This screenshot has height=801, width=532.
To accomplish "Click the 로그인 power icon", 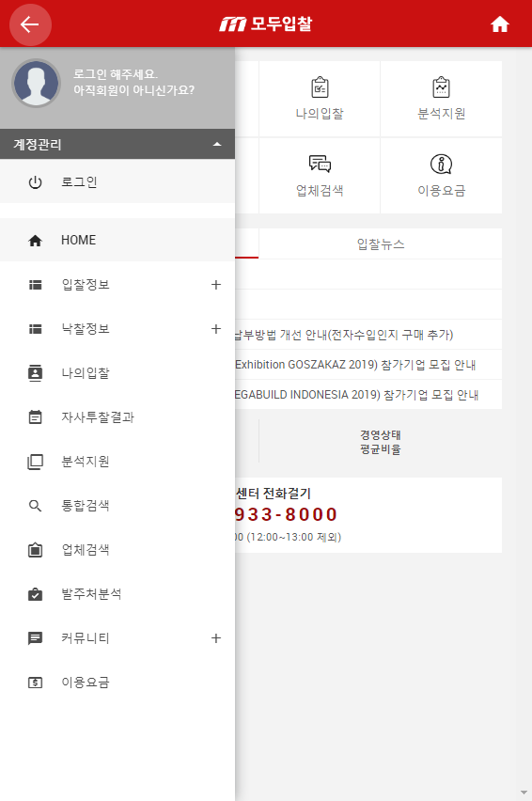I will (x=35, y=181).
